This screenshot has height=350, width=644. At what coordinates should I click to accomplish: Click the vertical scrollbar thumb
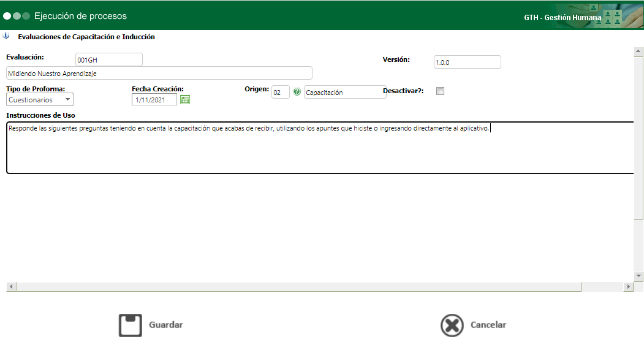point(638,138)
